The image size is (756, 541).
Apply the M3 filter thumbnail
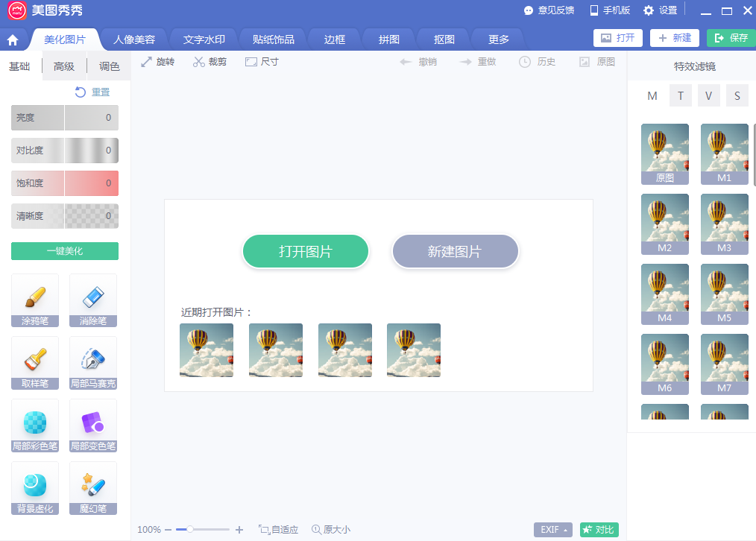click(x=724, y=224)
